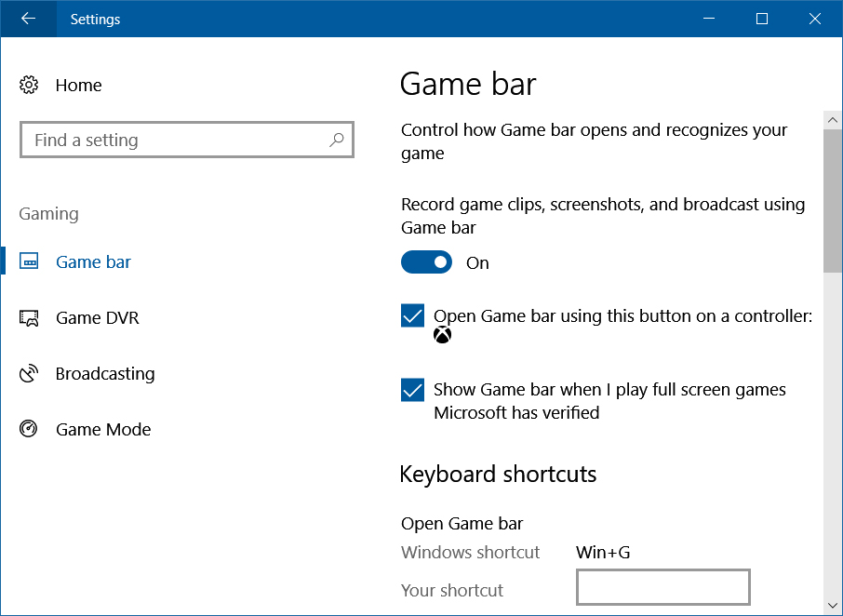The height and width of the screenshot is (616, 843).
Task: Click the Find a setting search box
Action: (186, 140)
